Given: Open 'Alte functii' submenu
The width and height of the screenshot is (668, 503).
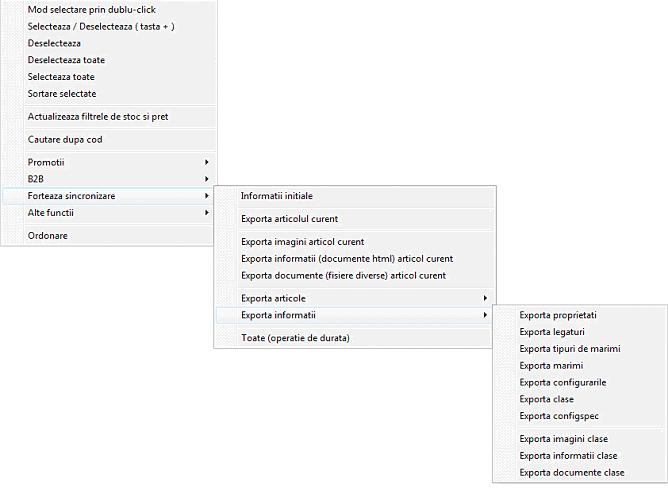Looking at the screenshot, I should click(x=51, y=213).
